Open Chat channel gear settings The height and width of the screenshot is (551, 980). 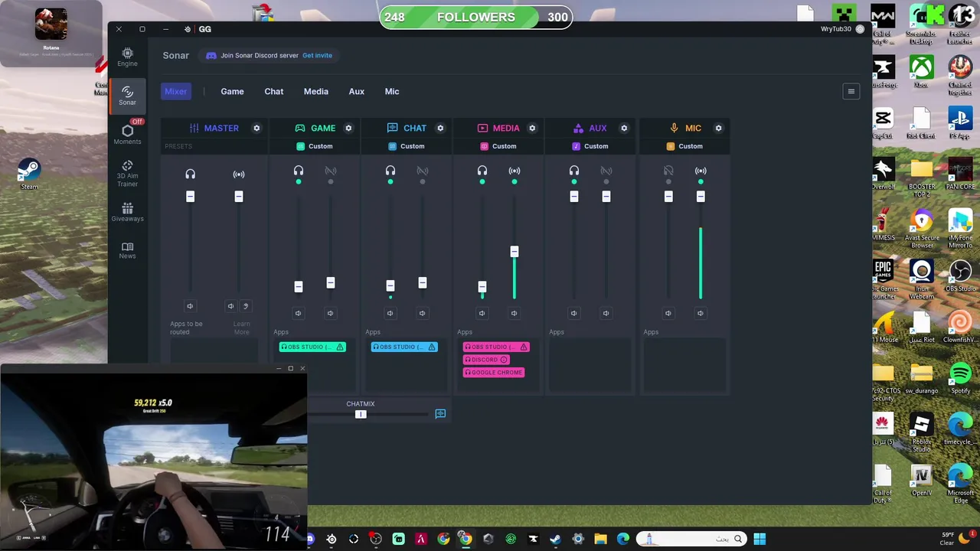pos(440,128)
